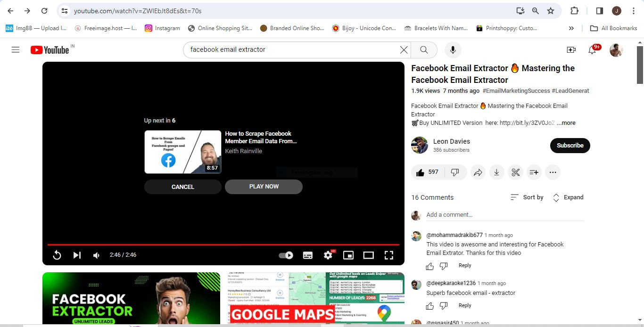This screenshot has height=327, width=644.
Task: Open Chrome profile avatar J
Action: [x=617, y=11]
